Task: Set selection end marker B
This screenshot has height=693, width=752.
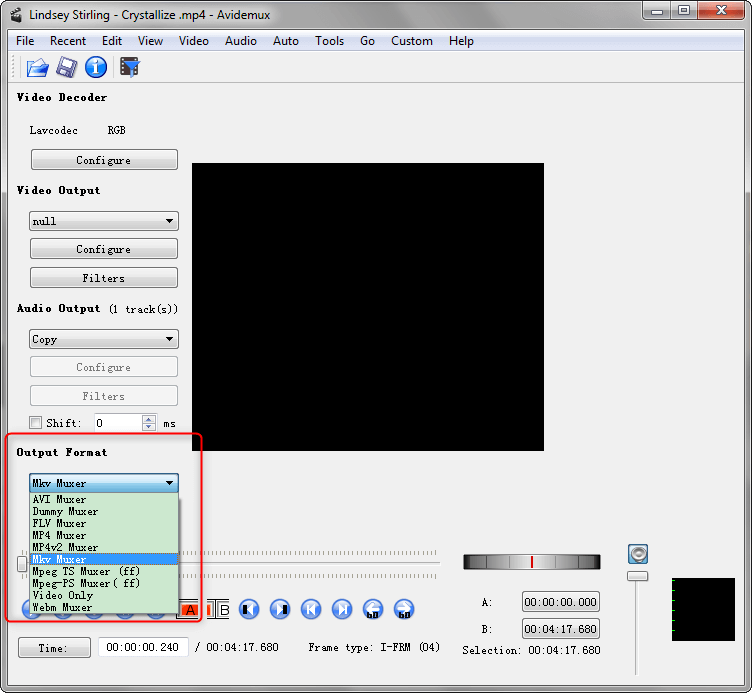Action: tap(223, 609)
